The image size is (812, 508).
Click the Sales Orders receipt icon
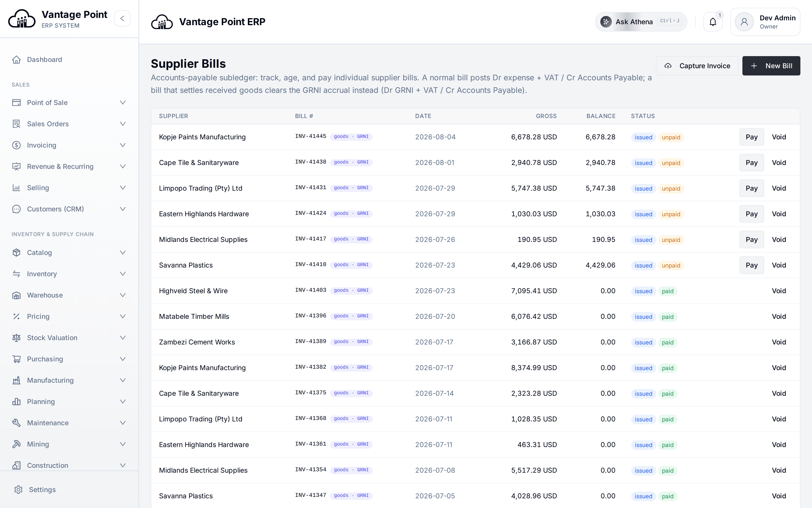(16, 124)
